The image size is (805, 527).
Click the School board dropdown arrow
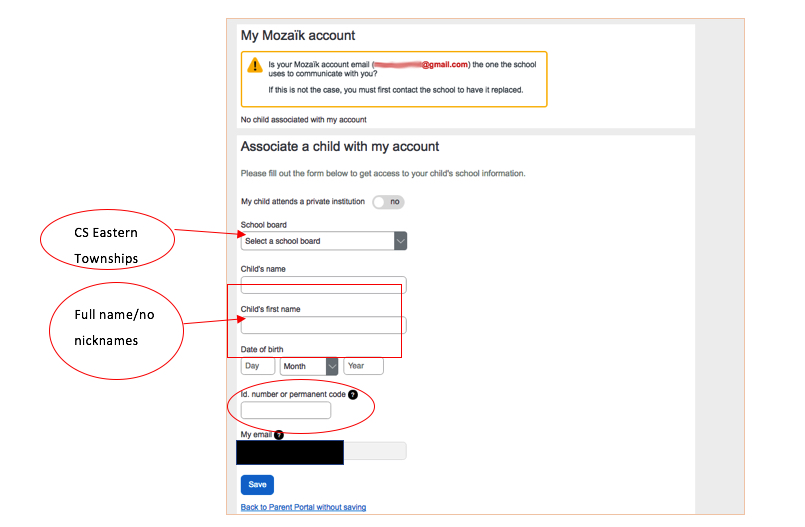[400, 241]
